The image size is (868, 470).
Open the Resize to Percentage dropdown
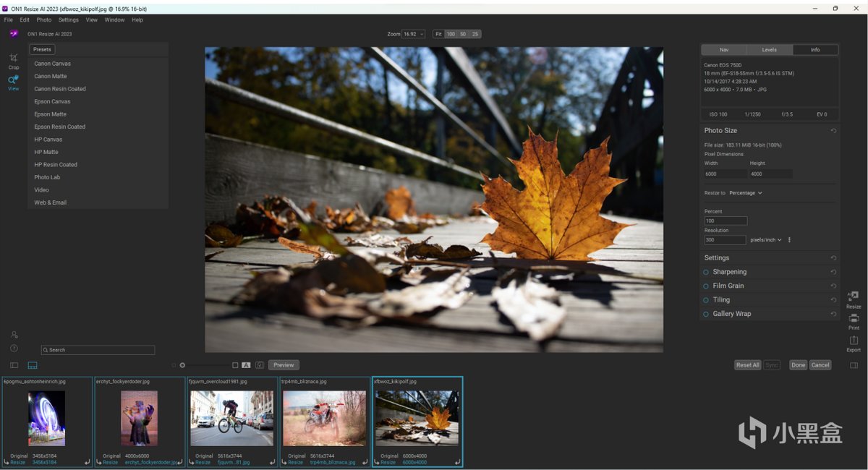[746, 193]
